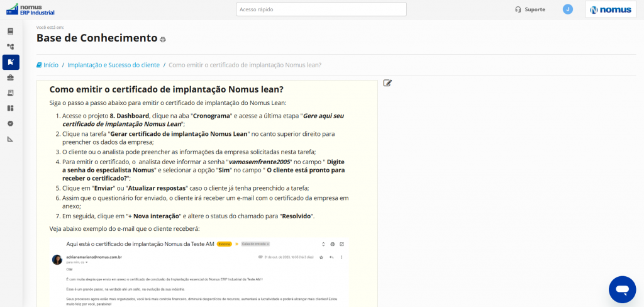The width and height of the screenshot is (644, 307).
Task: Click the Nomus company logo at top right
Action: 609,9
